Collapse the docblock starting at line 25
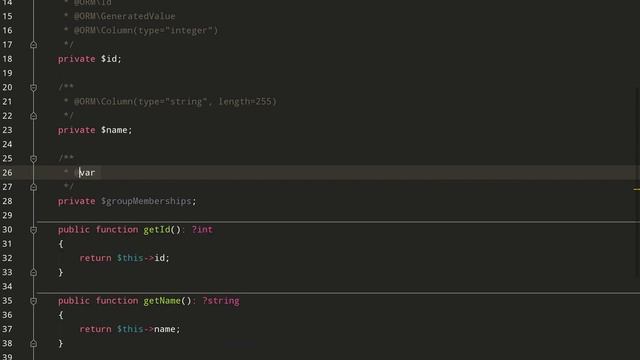This screenshot has height=360, width=640. [33, 158]
